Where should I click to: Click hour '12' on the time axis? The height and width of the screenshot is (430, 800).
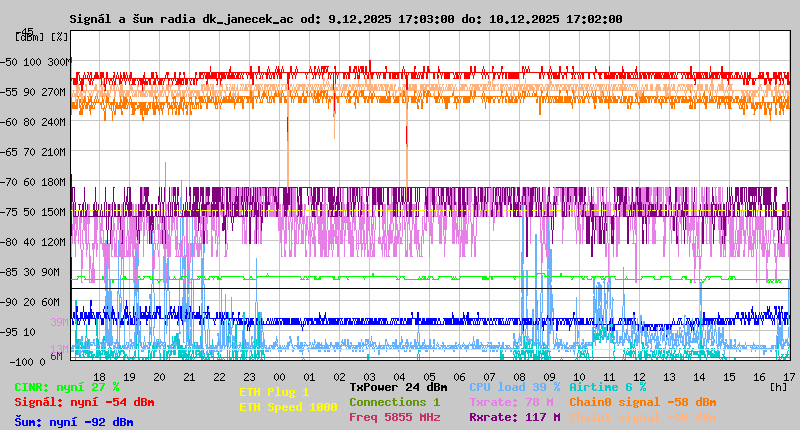[x=639, y=377]
